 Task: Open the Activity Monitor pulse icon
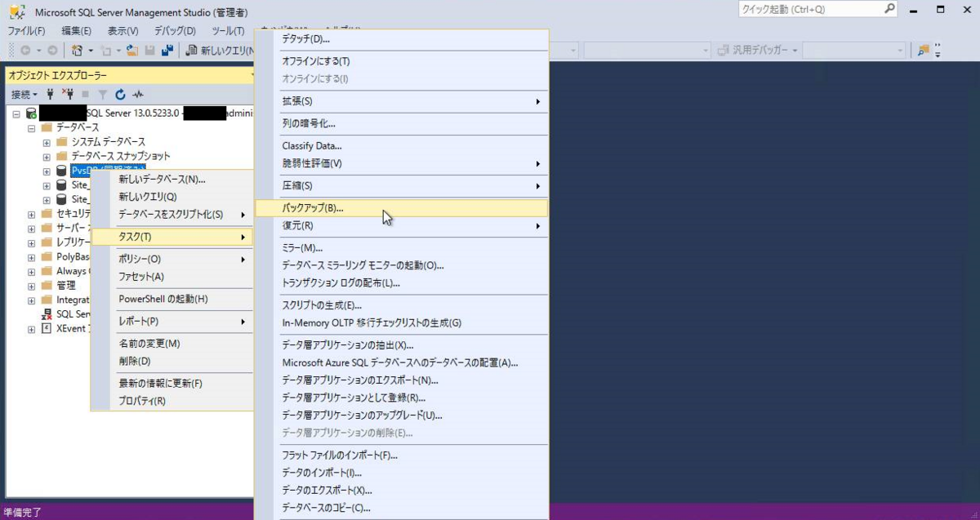138,94
